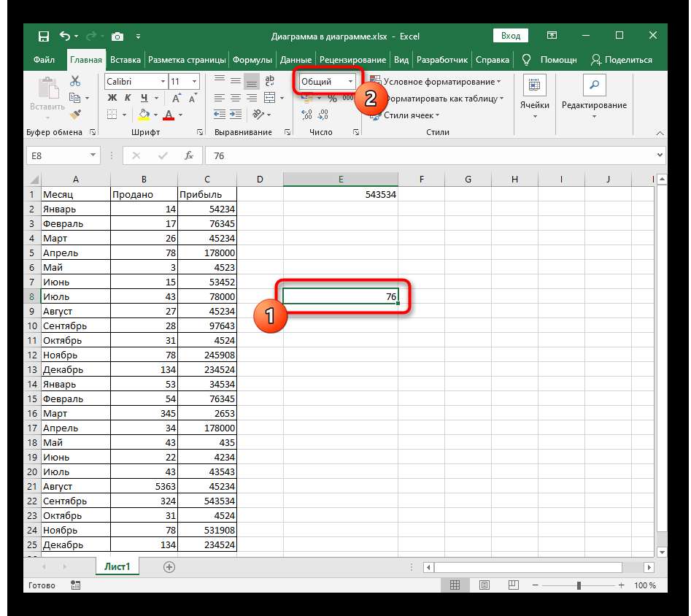Align text to top of cell
The image size is (691, 616).
point(220,80)
